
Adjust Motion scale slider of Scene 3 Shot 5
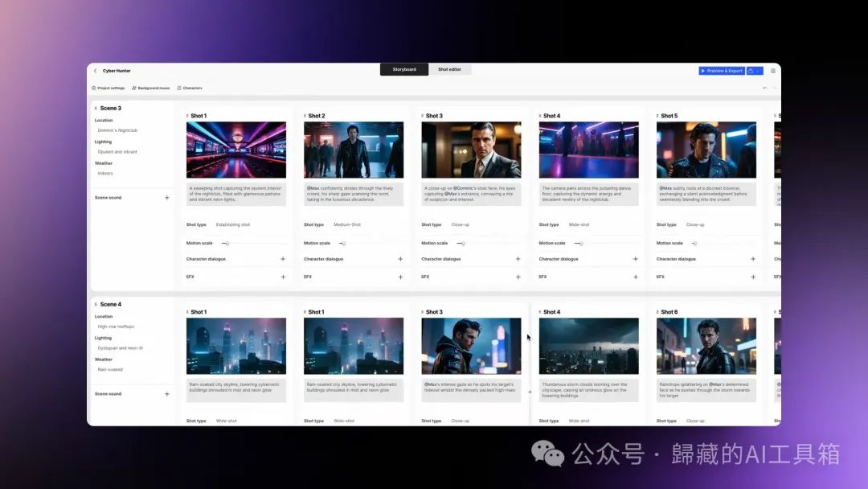[694, 244]
